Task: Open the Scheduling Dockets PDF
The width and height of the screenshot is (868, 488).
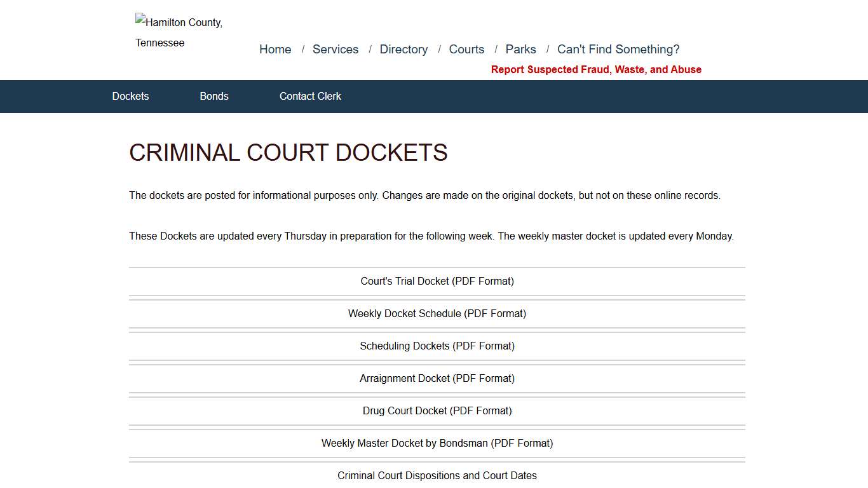Action: point(437,346)
